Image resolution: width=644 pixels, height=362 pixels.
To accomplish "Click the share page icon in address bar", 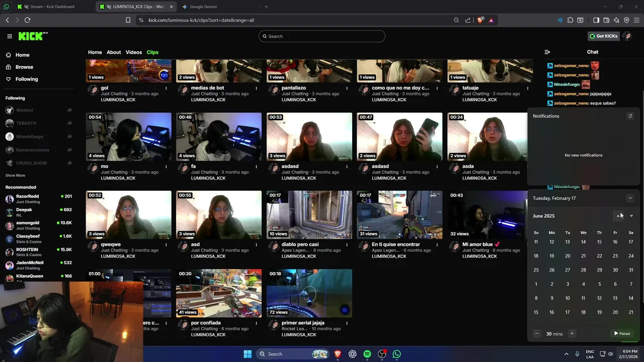I will 468,20.
